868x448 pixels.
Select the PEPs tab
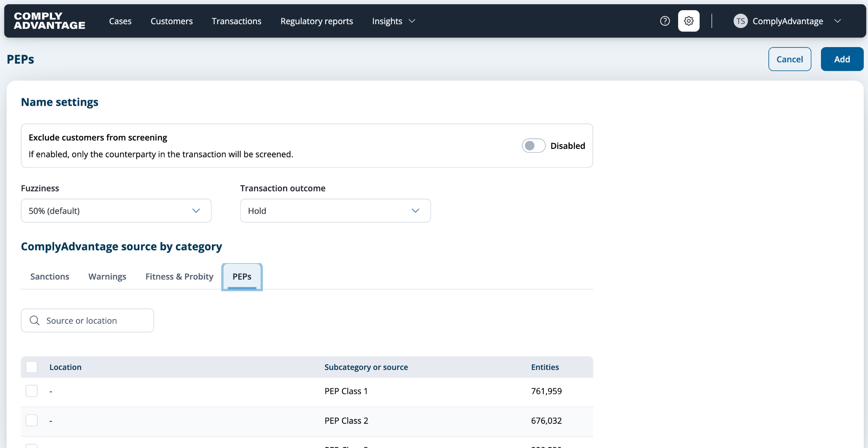click(x=242, y=277)
